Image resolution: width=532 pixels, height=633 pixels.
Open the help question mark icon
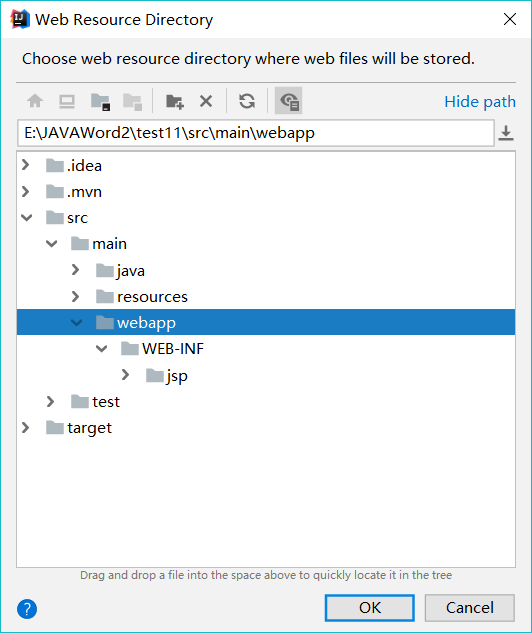[x=27, y=609]
